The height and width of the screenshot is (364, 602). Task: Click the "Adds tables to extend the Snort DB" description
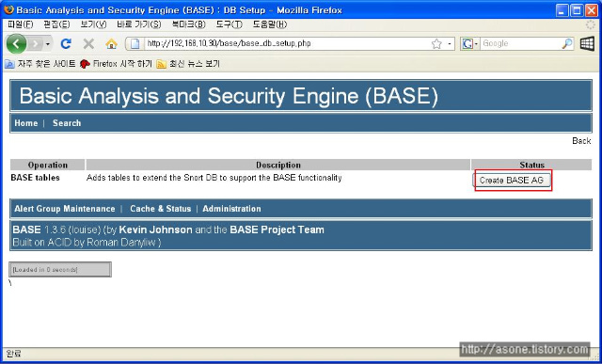click(x=214, y=178)
